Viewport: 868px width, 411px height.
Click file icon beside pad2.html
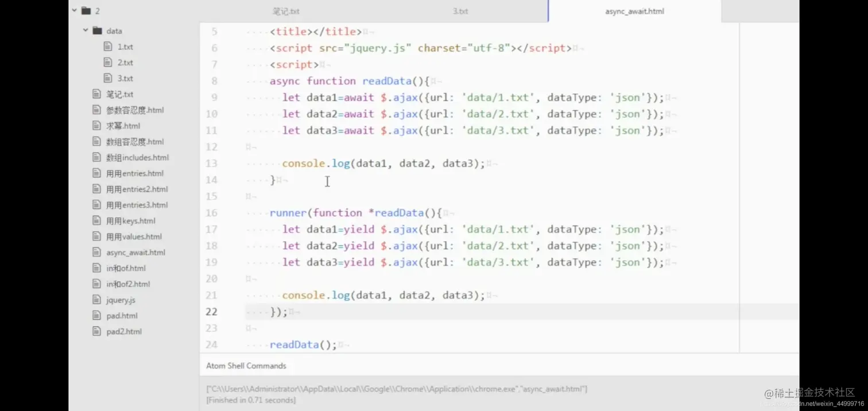point(96,331)
